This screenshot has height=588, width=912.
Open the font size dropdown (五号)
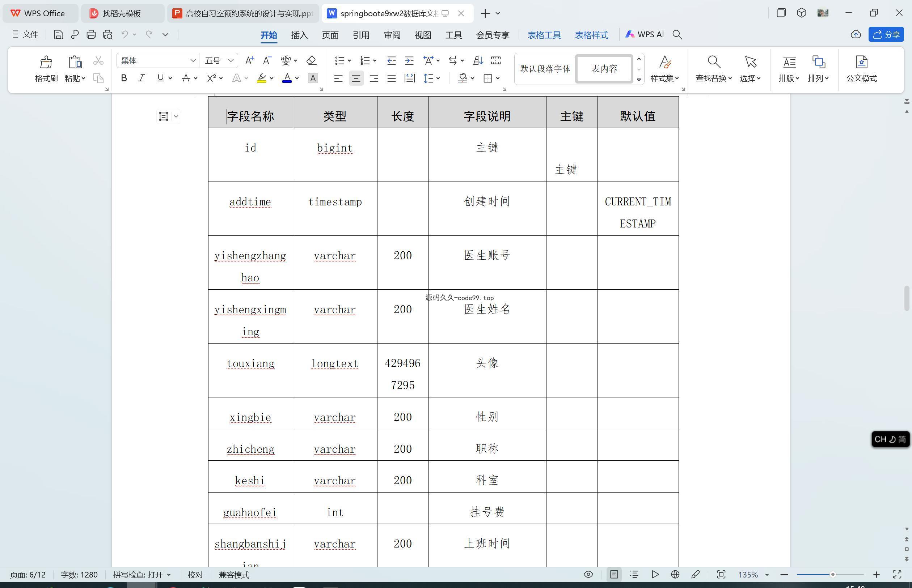[x=231, y=61]
